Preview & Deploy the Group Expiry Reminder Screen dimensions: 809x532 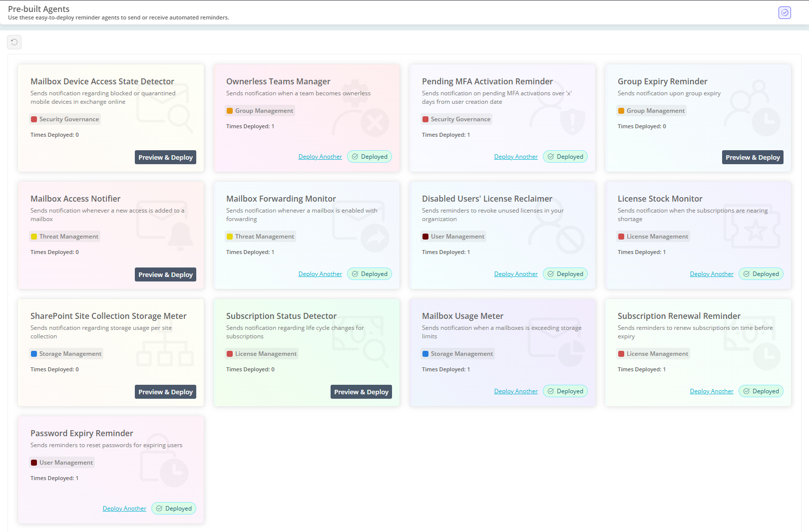pos(753,157)
